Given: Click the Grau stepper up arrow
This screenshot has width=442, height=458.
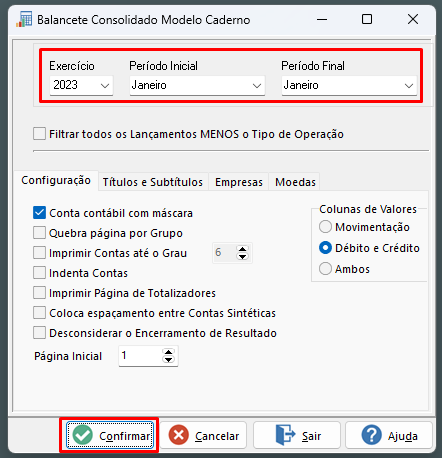Looking at the screenshot, I should pyautogui.click(x=242, y=249).
